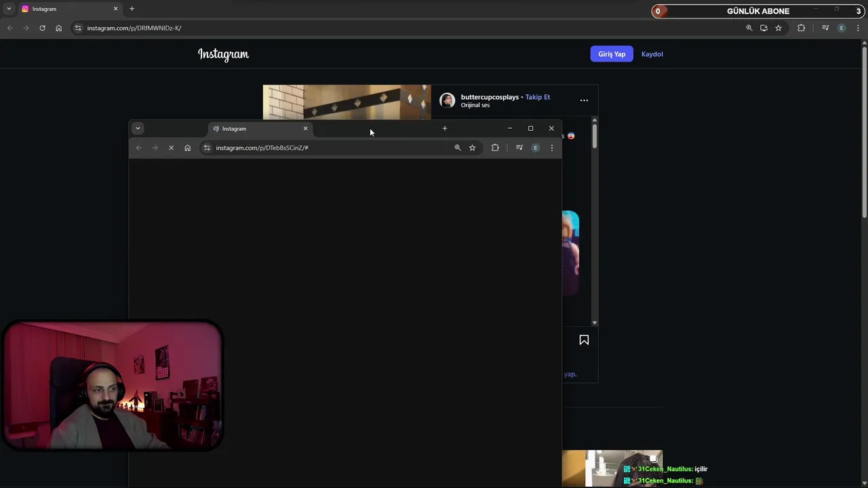Click the Kaydol sign-up link
868x488 pixels.
coord(652,54)
